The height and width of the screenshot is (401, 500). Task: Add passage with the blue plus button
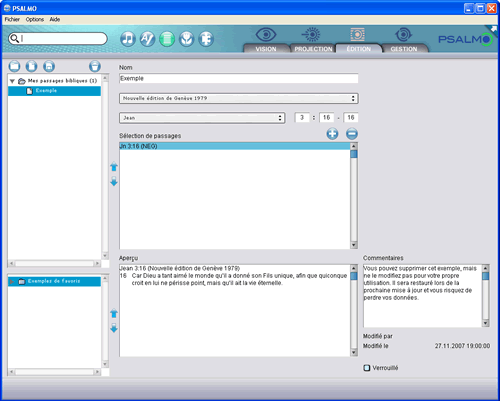click(332, 134)
